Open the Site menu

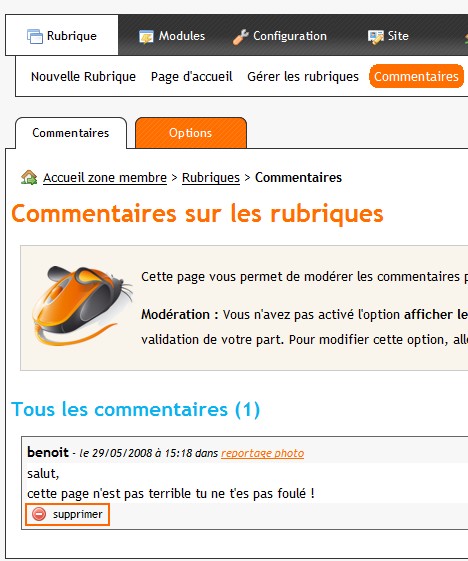(x=388, y=36)
